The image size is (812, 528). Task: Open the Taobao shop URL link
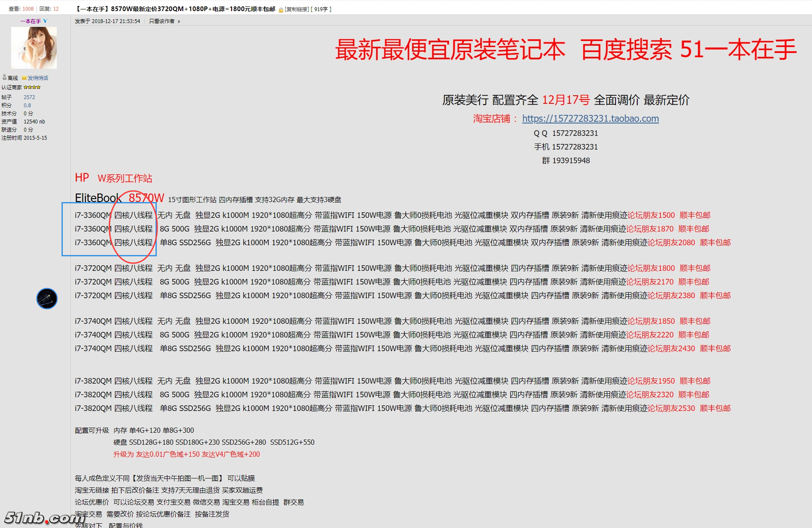[x=590, y=119]
